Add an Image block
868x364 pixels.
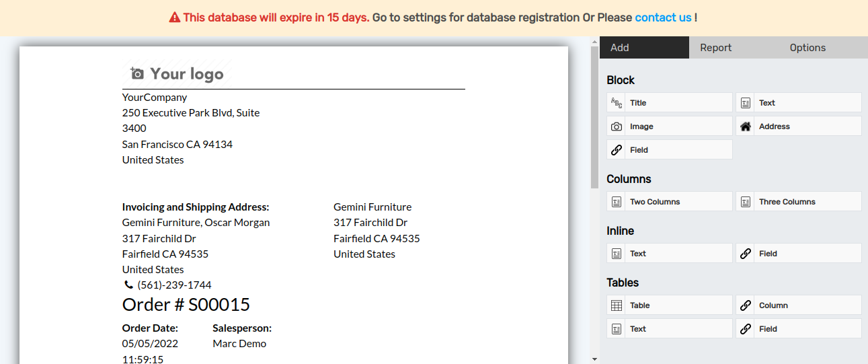[670, 126]
